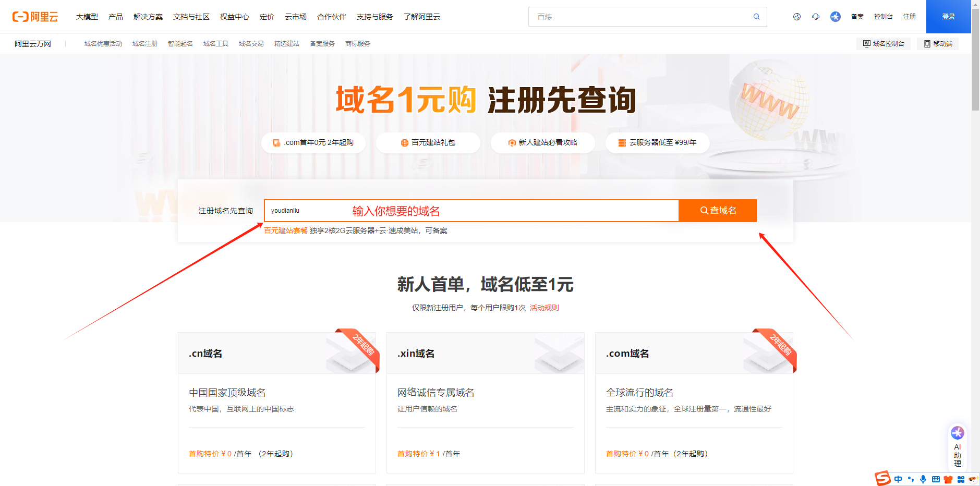Open the Sogou soft keyboard icon
The height and width of the screenshot is (486, 980).
click(936, 479)
